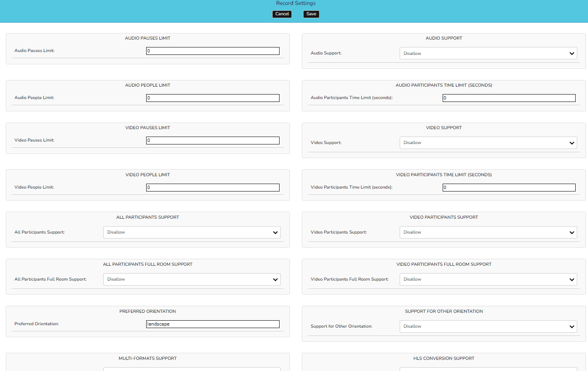Save the record settings
The width and height of the screenshot is (588, 371).
coord(311,14)
